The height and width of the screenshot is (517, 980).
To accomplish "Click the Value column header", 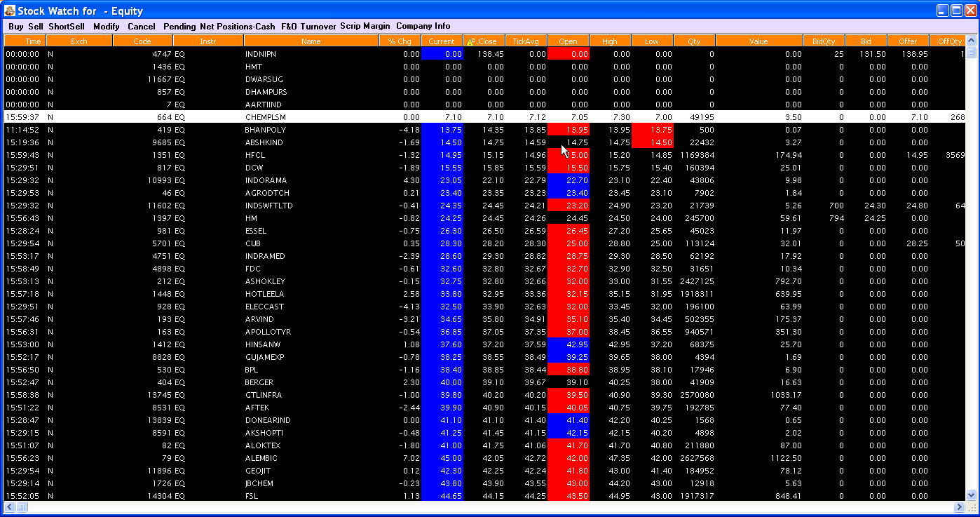I will [758, 41].
